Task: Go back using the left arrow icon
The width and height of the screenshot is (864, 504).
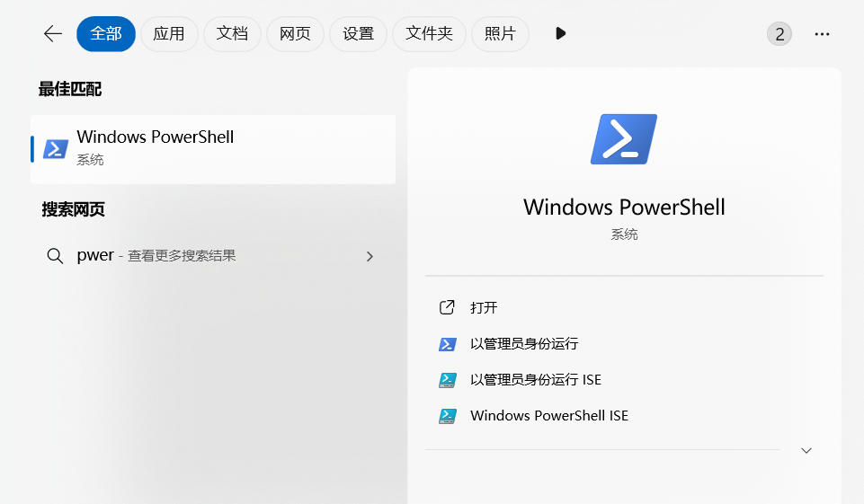Action: (x=52, y=34)
